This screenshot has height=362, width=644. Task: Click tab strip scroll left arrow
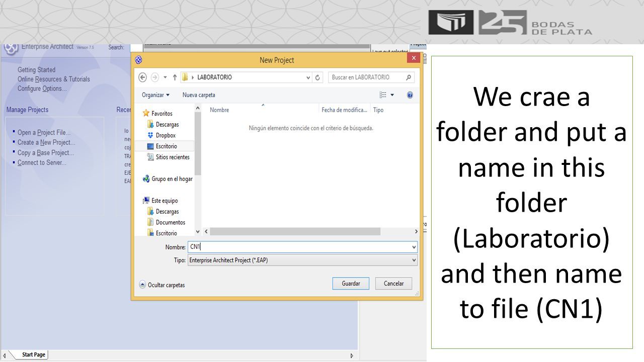[x=4, y=355]
